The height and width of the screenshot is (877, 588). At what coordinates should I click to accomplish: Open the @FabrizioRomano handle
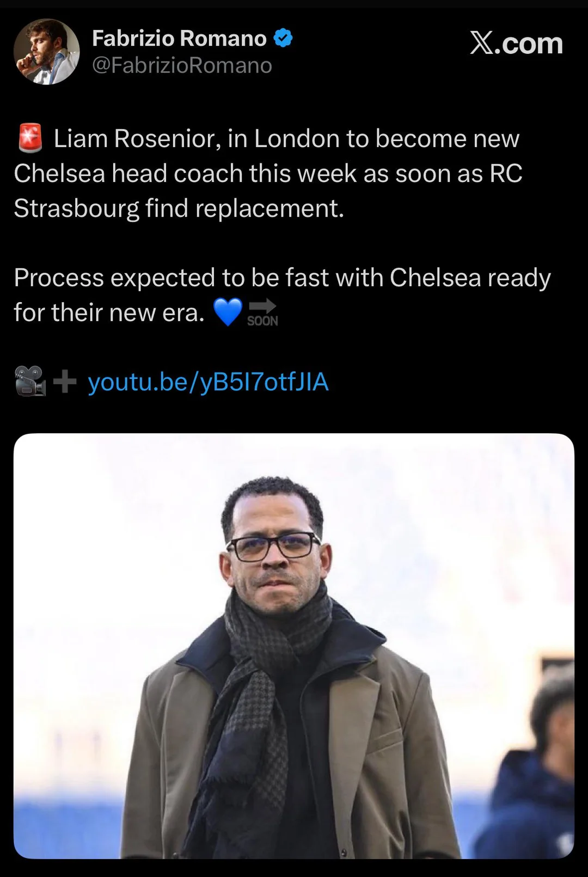point(182,65)
